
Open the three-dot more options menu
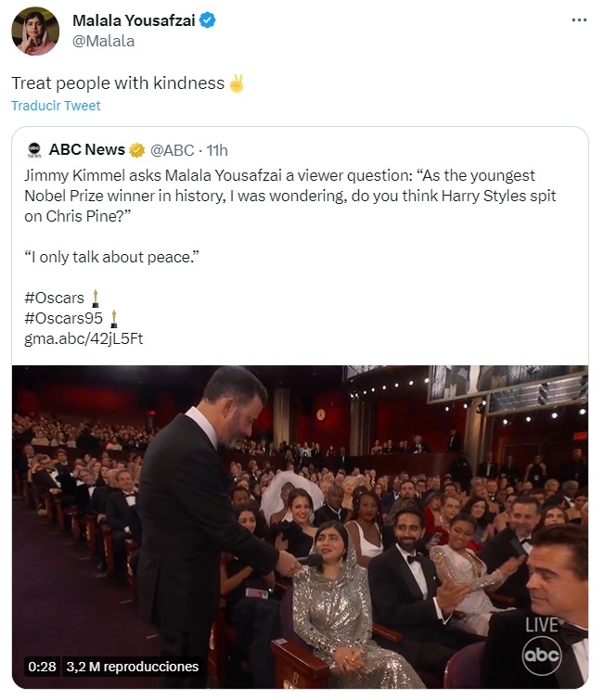[579, 19]
